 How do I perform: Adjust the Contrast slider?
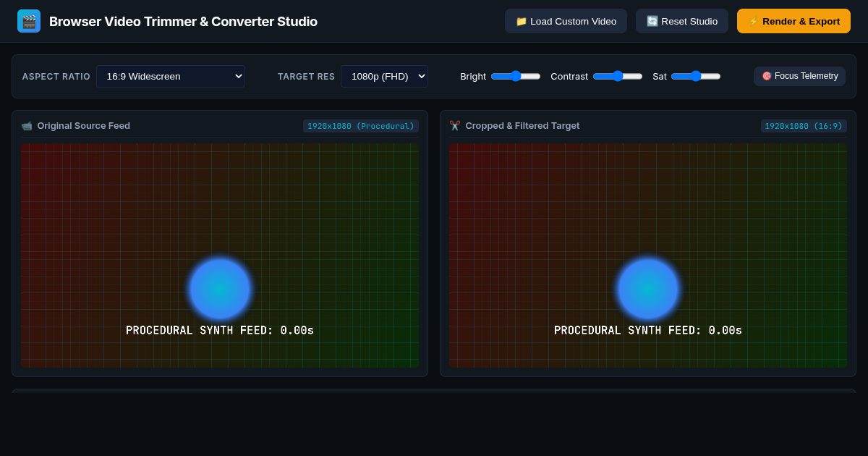click(x=618, y=76)
